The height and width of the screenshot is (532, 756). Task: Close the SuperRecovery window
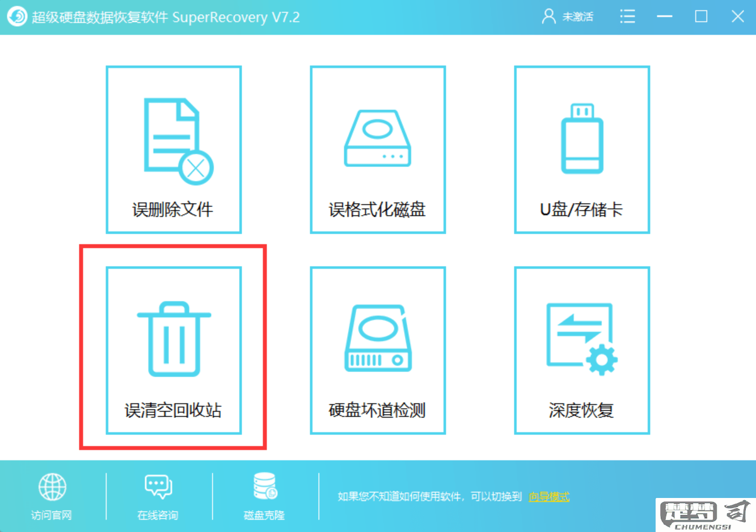(x=737, y=16)
